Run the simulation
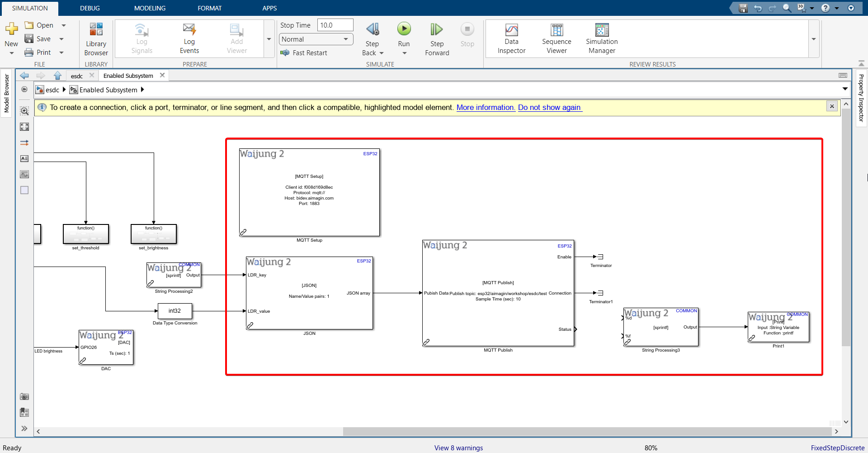The width and height of the screenshot is (868, 453). click(404, 29)
